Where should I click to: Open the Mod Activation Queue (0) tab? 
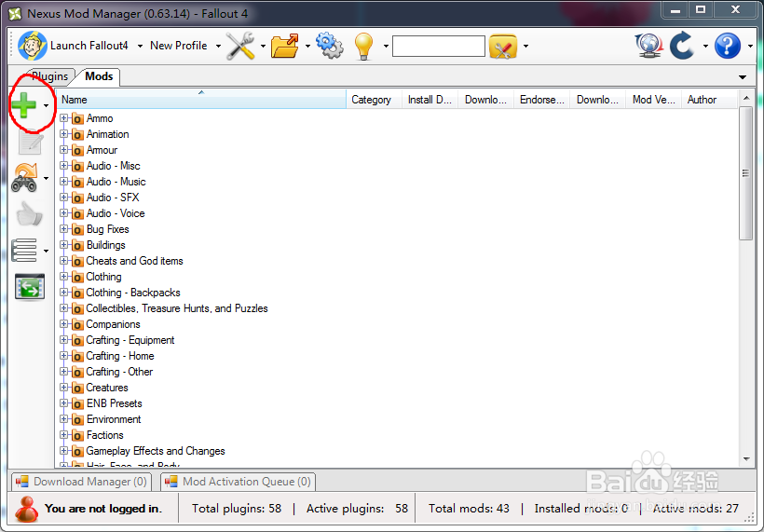point(239,482)
